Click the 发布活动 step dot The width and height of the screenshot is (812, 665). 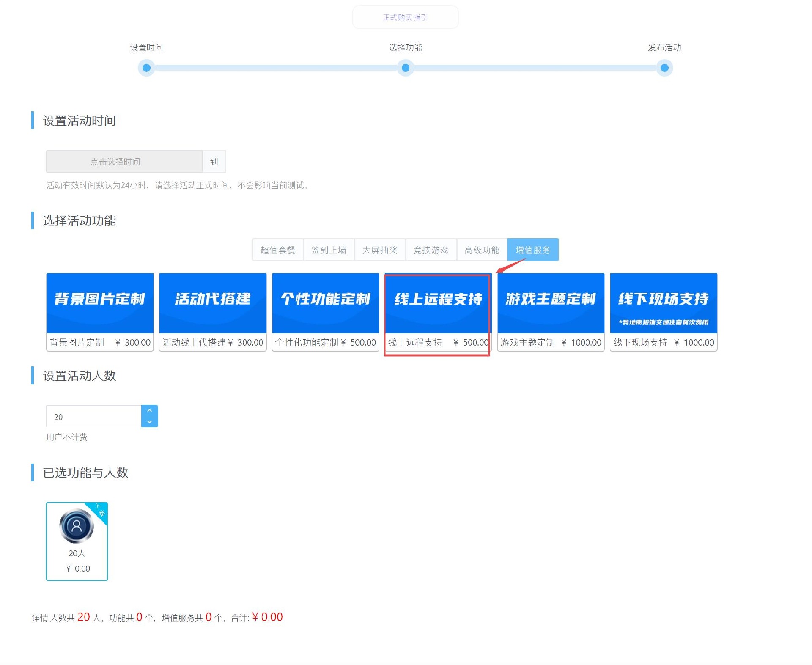point(664,68)
